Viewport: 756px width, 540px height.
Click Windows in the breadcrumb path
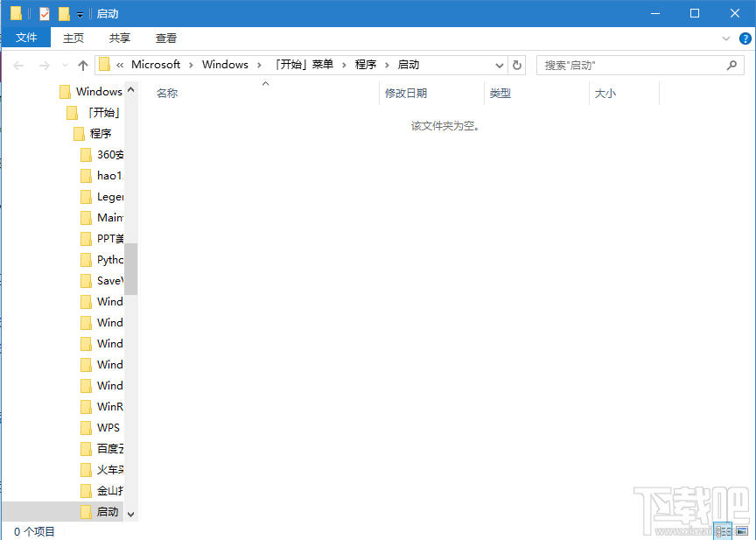(225, 65)
